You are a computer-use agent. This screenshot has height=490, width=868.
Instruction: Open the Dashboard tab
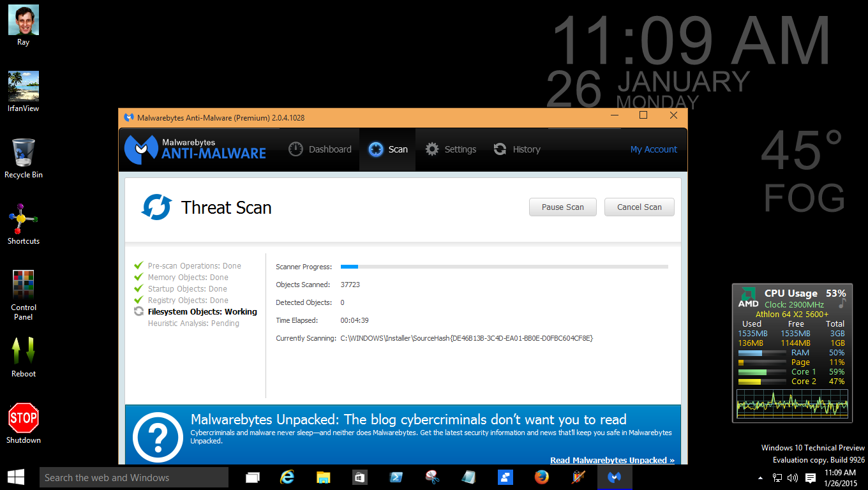(x=320, y=149)
